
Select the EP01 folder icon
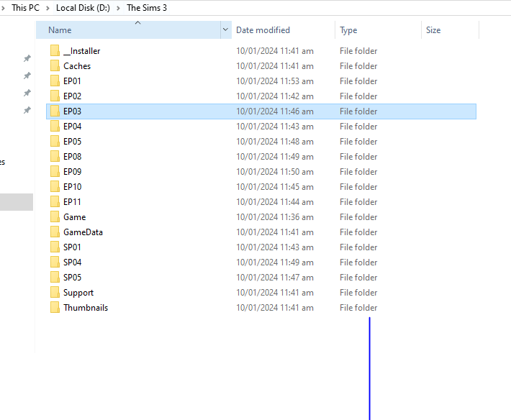(55, 81)
